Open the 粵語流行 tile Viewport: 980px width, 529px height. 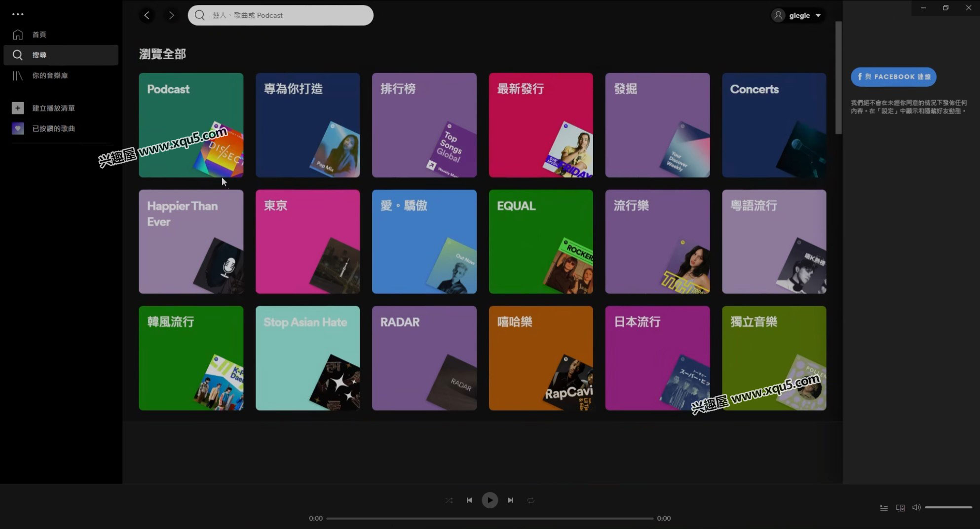tap(774, 242)
